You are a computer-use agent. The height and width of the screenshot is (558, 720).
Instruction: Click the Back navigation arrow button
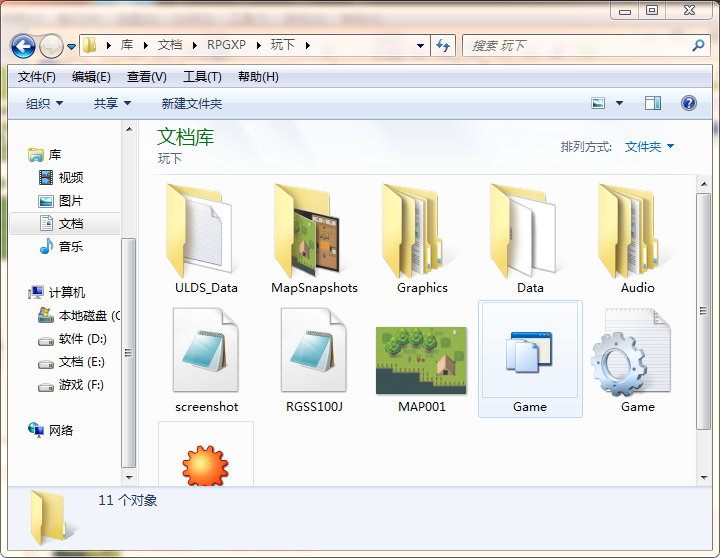coord(23,46)
